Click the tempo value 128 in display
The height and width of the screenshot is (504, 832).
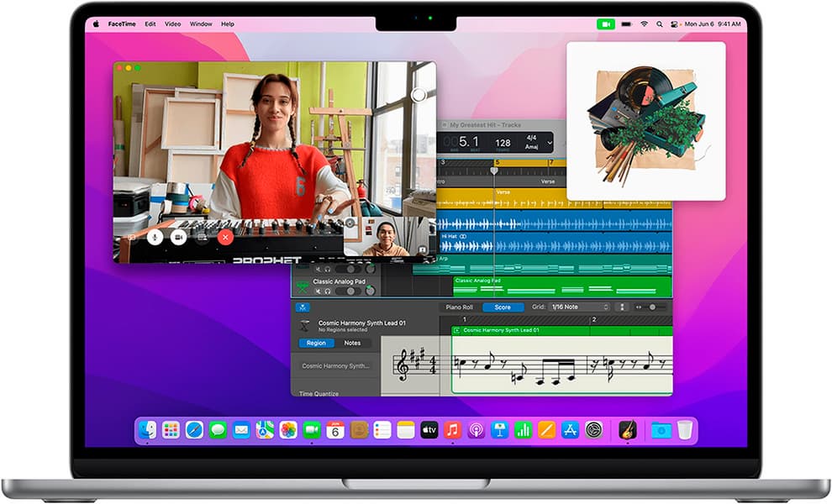503,143
